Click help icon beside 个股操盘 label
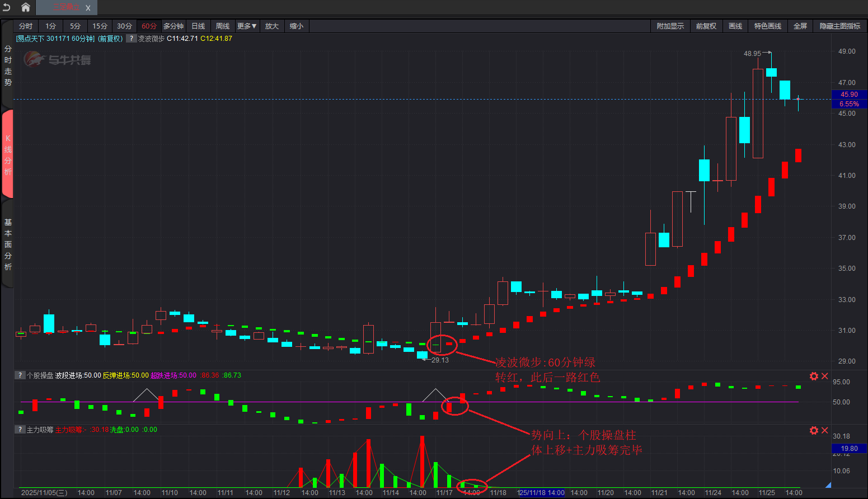Image resolution: width=868 pixels, height=499 pixels. click(x=20, y=375)
